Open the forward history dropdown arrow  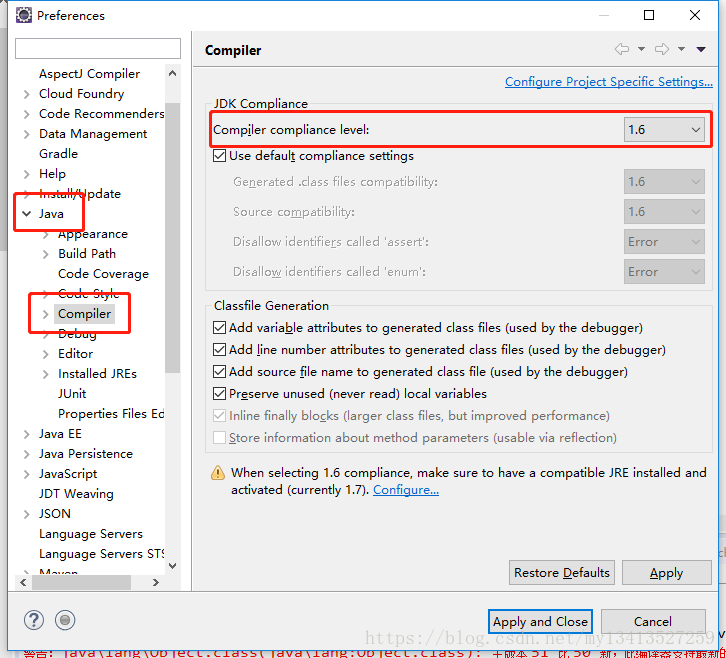(x=682, y=49)
